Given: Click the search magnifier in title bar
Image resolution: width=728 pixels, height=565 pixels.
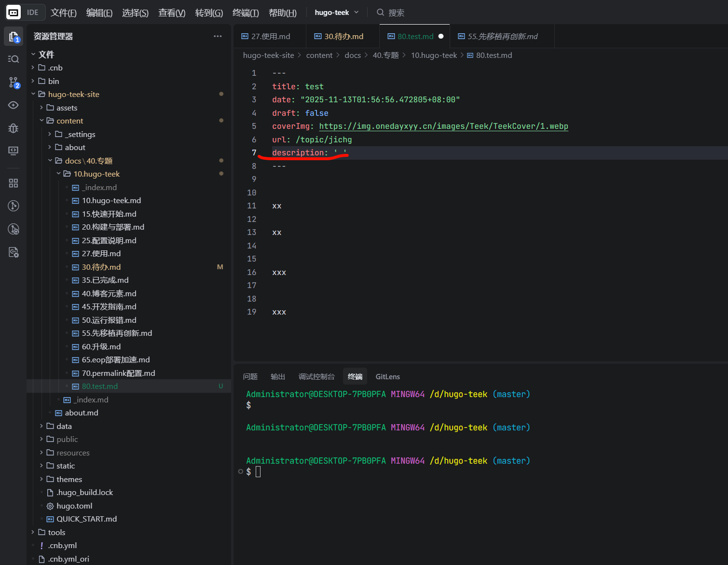Looking at the screenshot, I should coord(381,13).
